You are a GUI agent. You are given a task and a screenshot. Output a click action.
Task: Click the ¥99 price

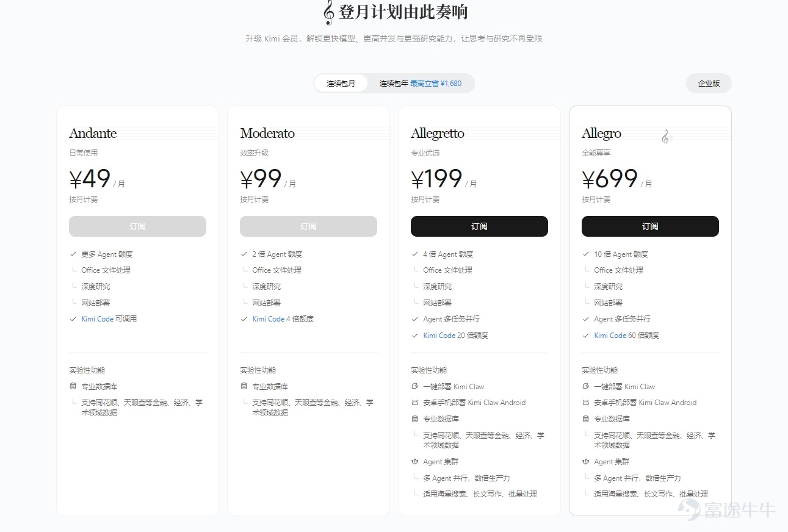pos(261,179)
